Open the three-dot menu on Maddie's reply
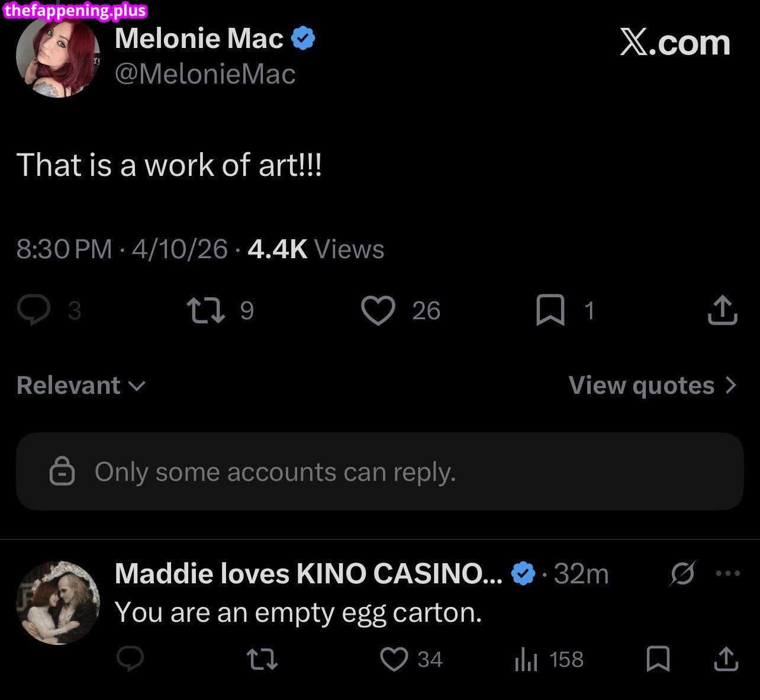Viewport: 760px width, 700px height. click(727, 572)
